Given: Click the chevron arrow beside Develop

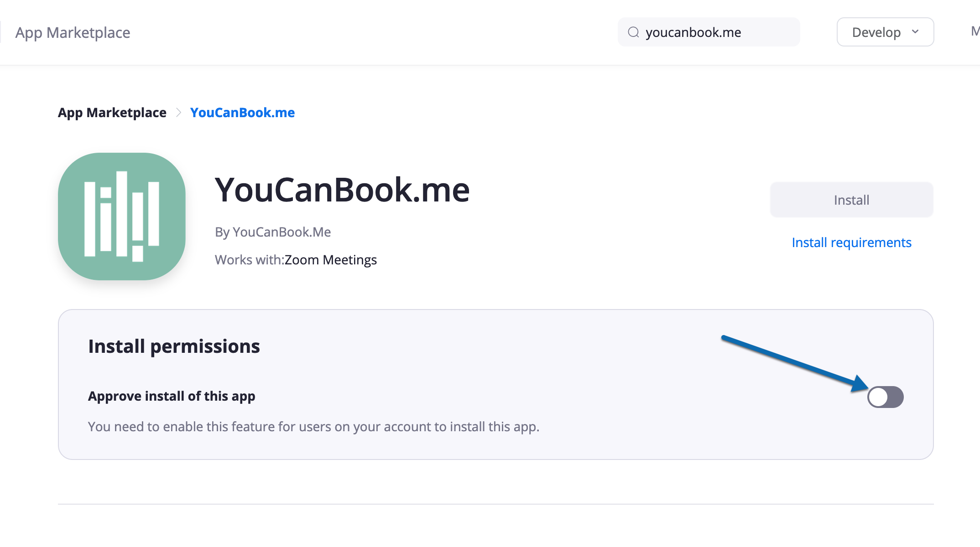Looking at the screenshot, I should (915, 32).
